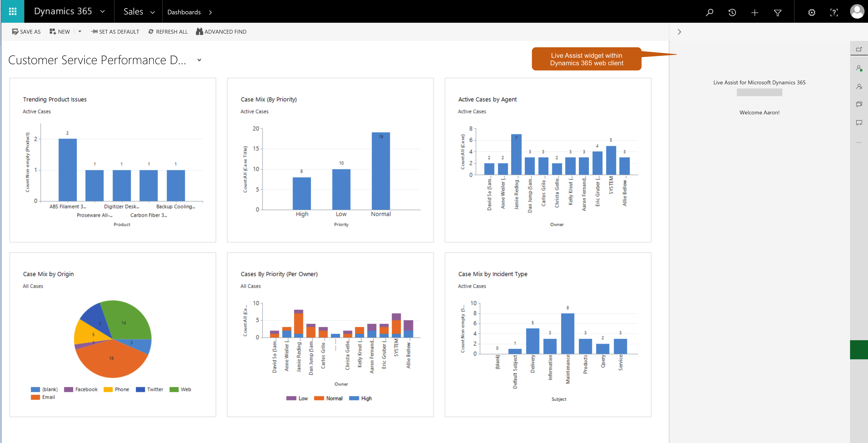Click the Case Mix by Origin title
The width and height of the screenshot is (868, 443).
48,274
